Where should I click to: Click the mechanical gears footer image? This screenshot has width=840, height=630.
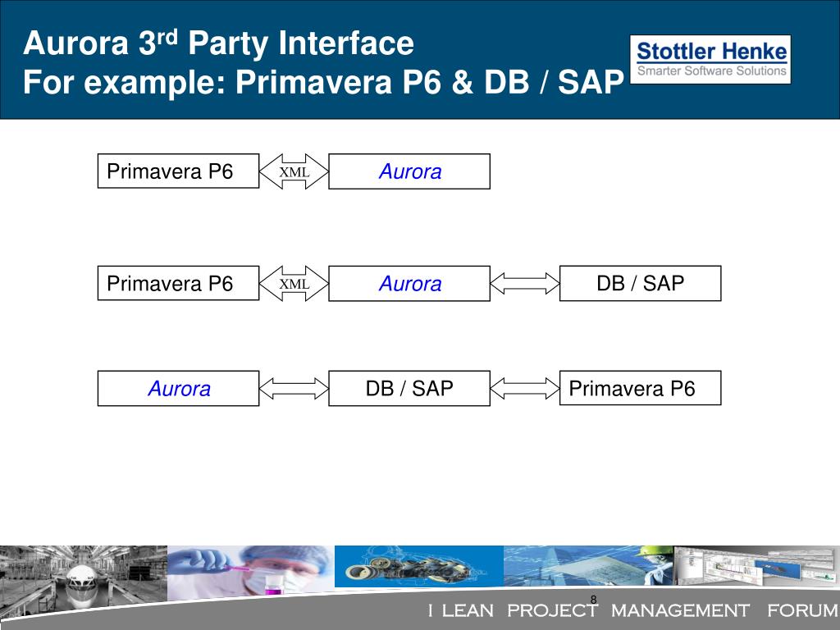419,567
